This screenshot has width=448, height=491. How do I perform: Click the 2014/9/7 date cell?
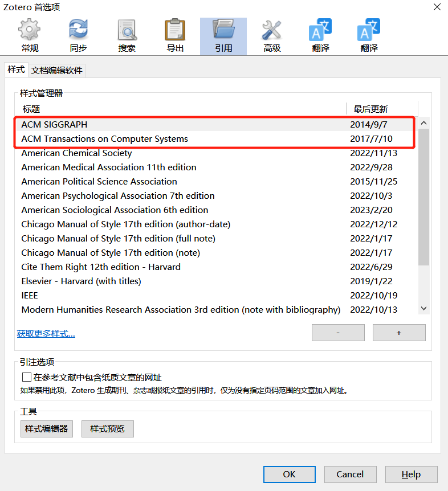369,124
